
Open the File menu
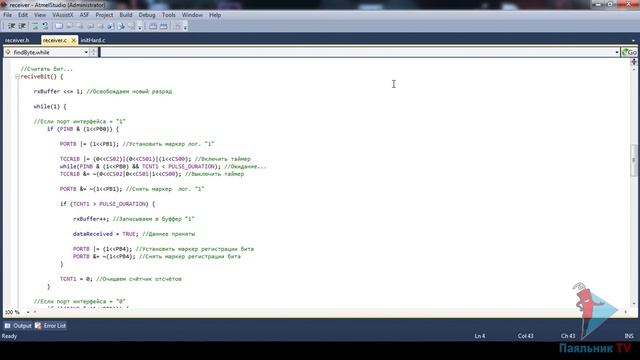coord(7,15)
